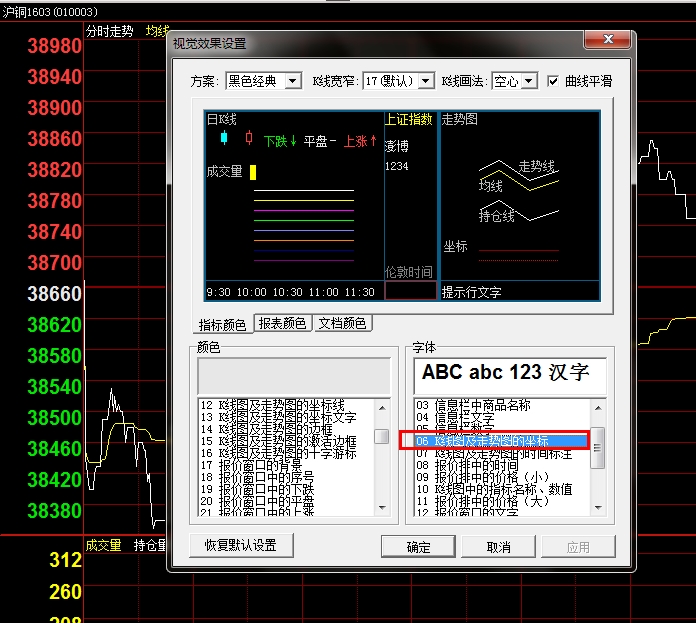
Task: Toggle the 曲线平滑 checkbox
Action: 554,81
